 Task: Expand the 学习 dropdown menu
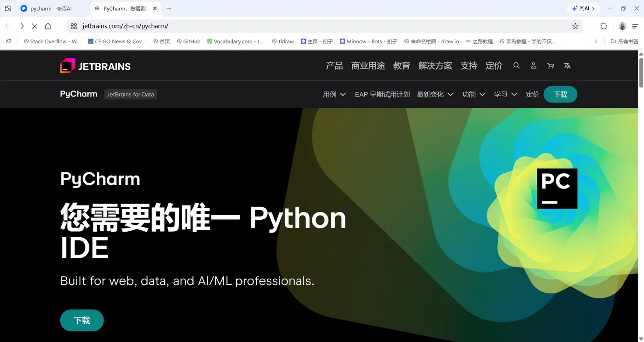pos(506,94)
